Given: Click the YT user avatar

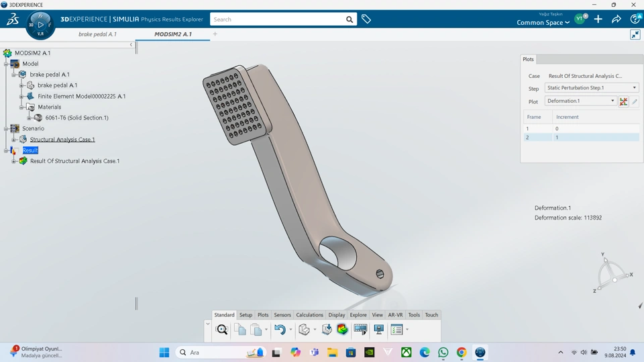Looking at the screenshot, I should coord(580,19).
